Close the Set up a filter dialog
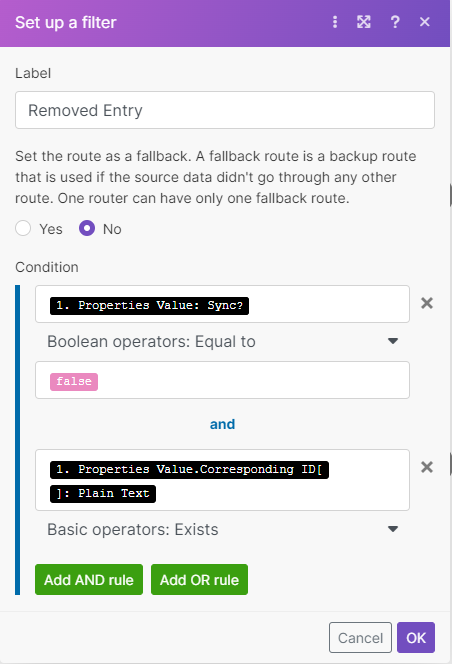This screenshot has width=452, height=664. coord(424,22)
